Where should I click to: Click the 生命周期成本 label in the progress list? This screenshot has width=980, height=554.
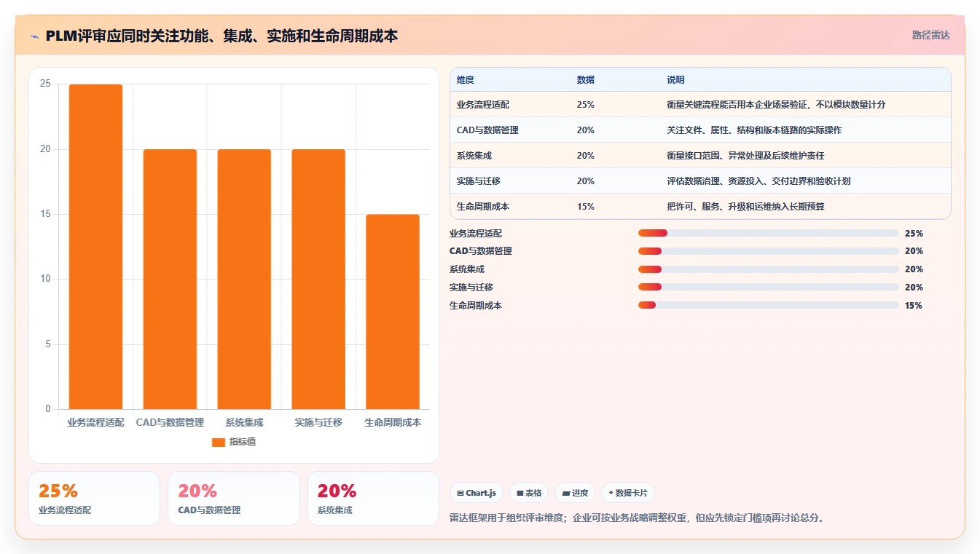[476, 306]
